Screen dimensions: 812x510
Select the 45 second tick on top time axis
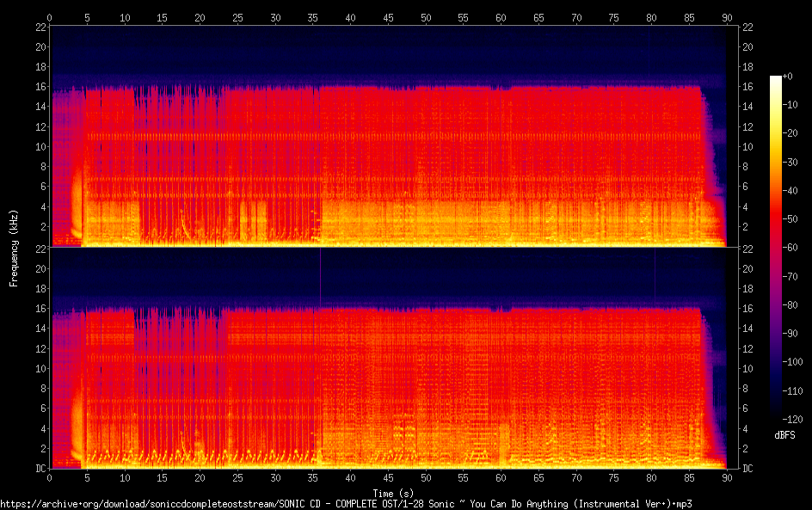pyautogui.click(x=388, y=17)
